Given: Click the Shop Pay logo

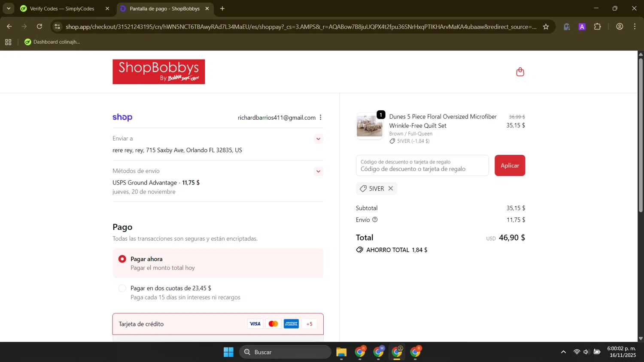Looking at the screenshot, I should [122, 118].
